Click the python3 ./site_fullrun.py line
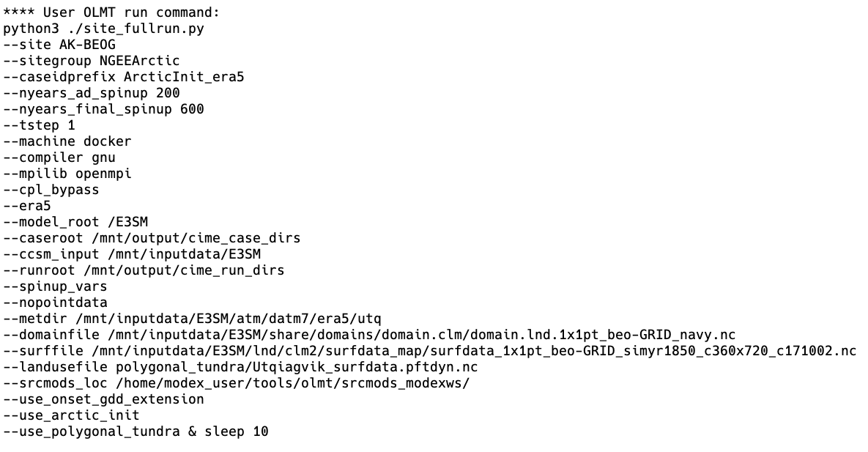Viewport: 868px width, 452px height. point(103,29)
